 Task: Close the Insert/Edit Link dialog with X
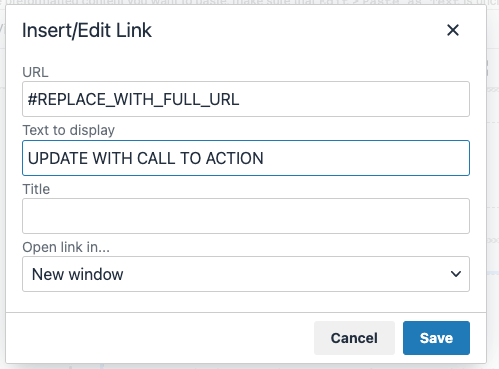[x=453, y=30]
